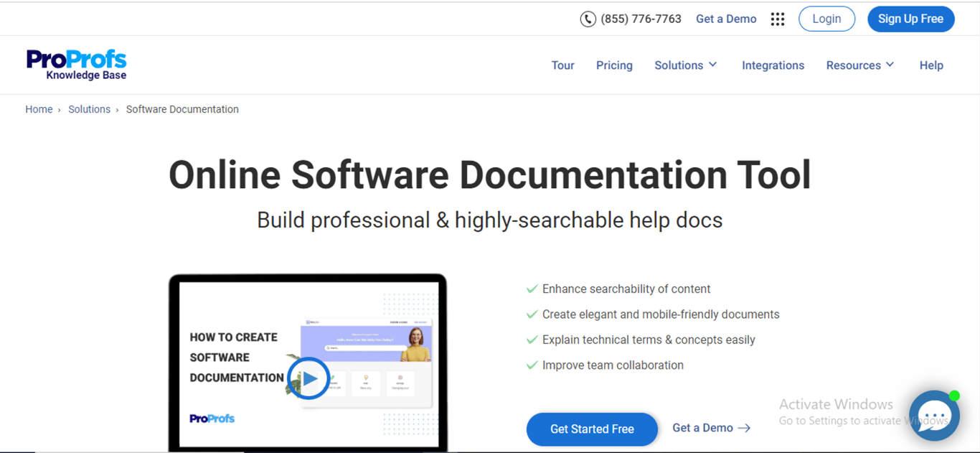980x453 pixels.
Task: Call the (855) 776-7763 phone number
Action: point(641,19)
